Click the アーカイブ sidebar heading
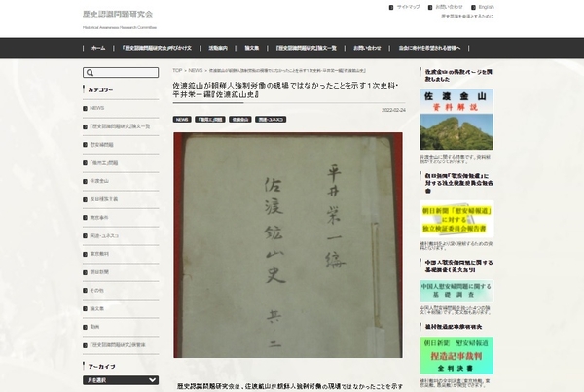 101,367
